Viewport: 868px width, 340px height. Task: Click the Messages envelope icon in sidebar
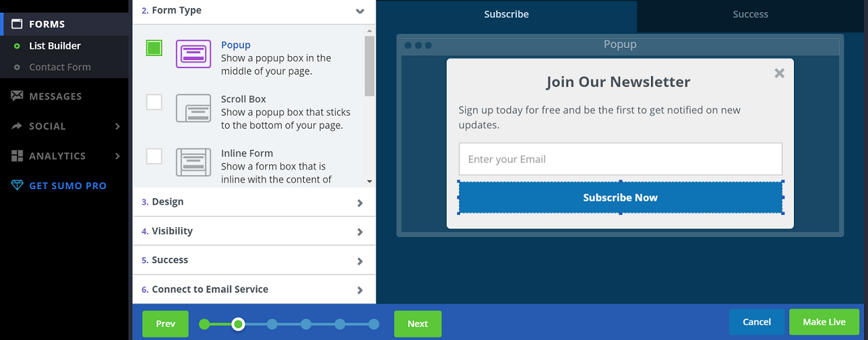click(x=17, y=96)
